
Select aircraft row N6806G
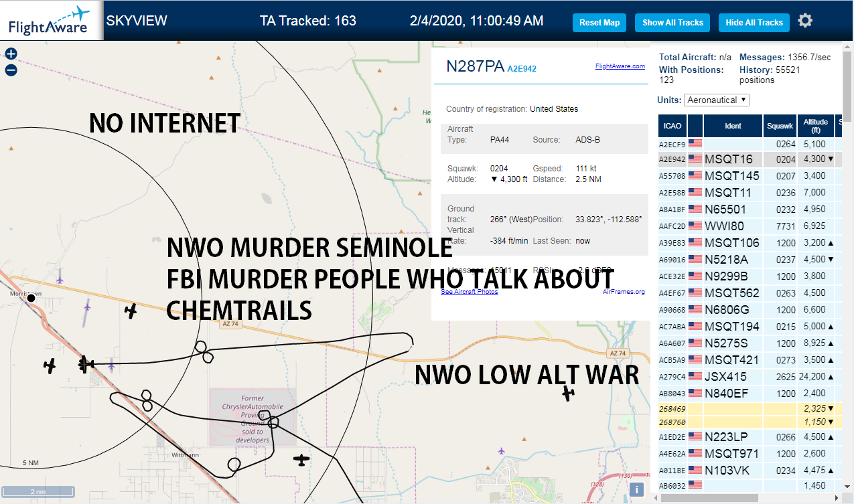tap(750, 310)
